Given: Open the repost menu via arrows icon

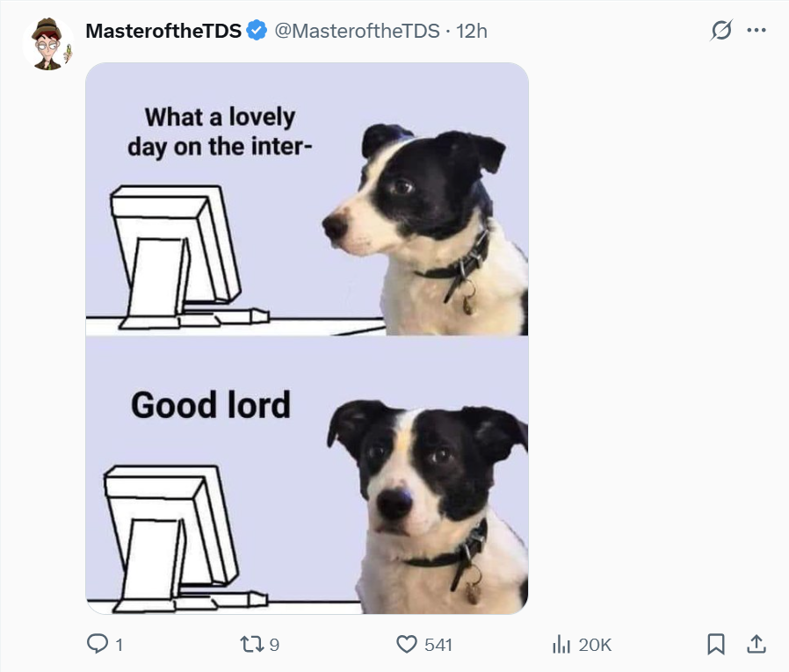Looking at the screenshot, I should [x=252, y=645].
